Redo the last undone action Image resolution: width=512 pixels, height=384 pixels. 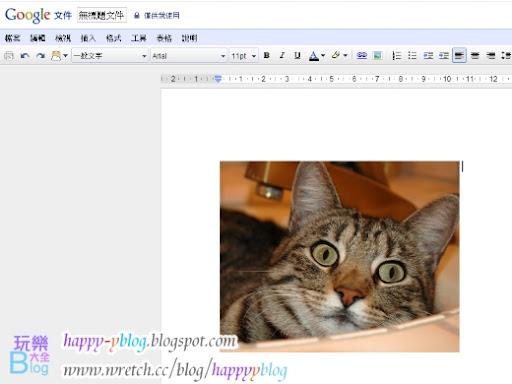tap(41, 56)
